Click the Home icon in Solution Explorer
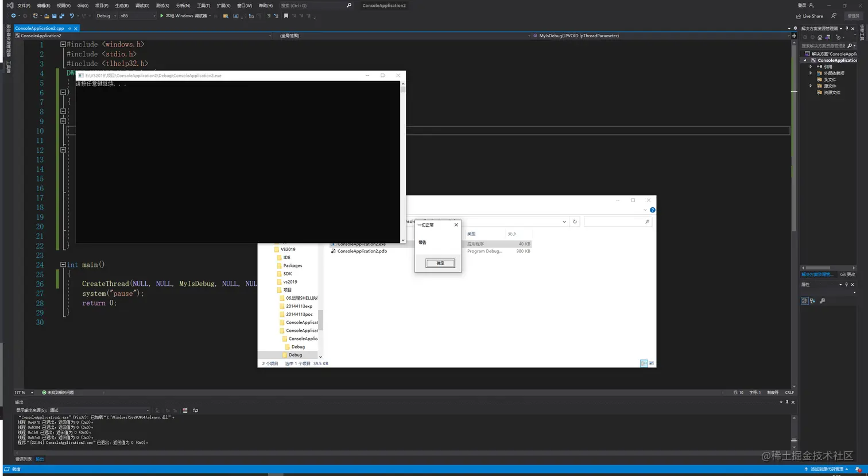 click(x=820, y=37)
